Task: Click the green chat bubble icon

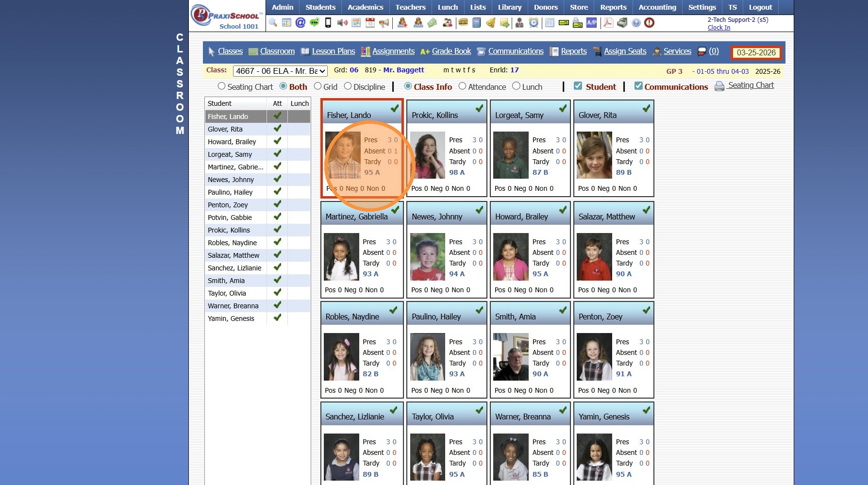Action: point(315,23)
